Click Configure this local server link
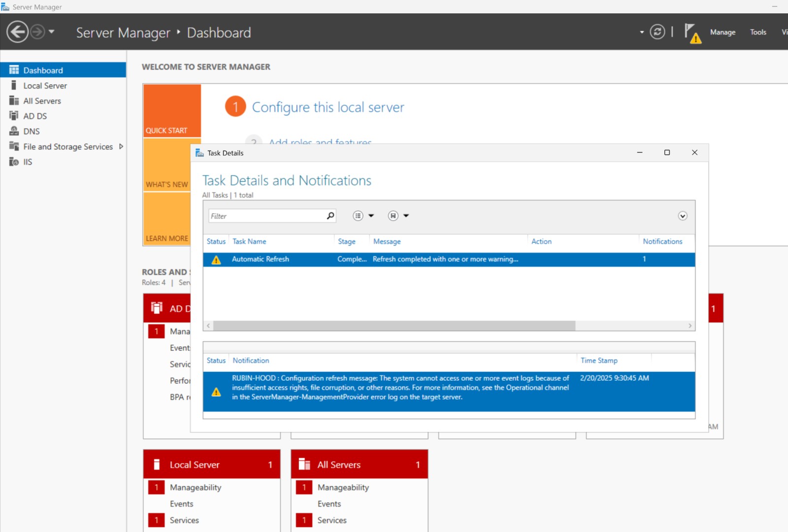 click(x=328, y=107)
